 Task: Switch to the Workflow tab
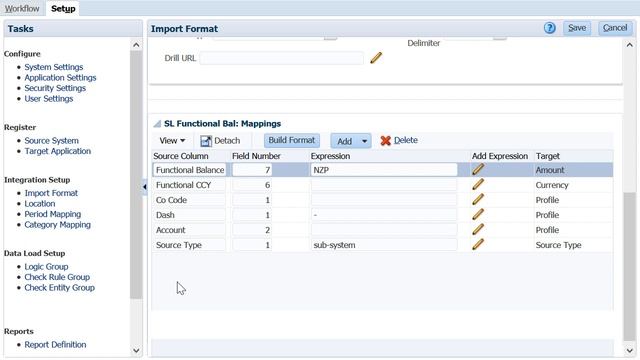[22, 9]
